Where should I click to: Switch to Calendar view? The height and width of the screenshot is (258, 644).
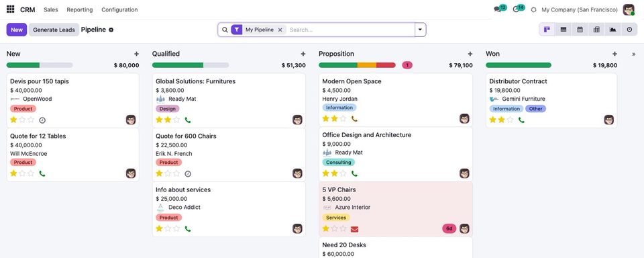[x=580, y=30]
